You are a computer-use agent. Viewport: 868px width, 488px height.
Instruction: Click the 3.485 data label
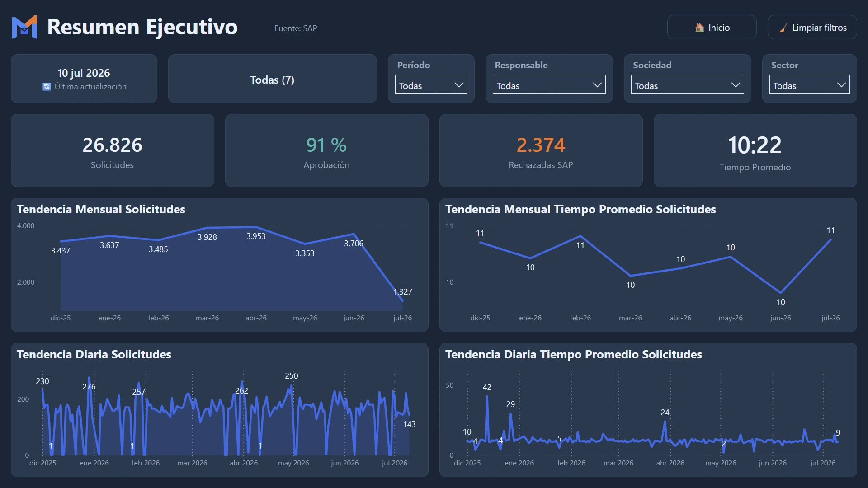coord(158,249)
